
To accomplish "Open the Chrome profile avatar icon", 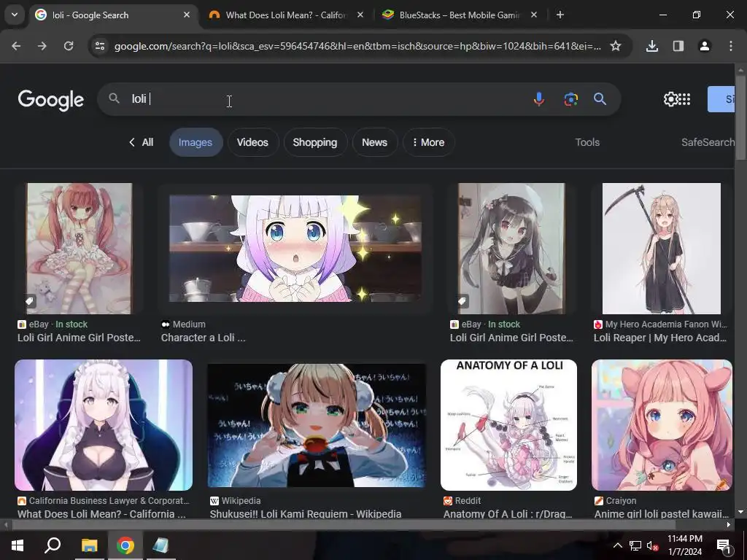I will click(x=705, y=46).
